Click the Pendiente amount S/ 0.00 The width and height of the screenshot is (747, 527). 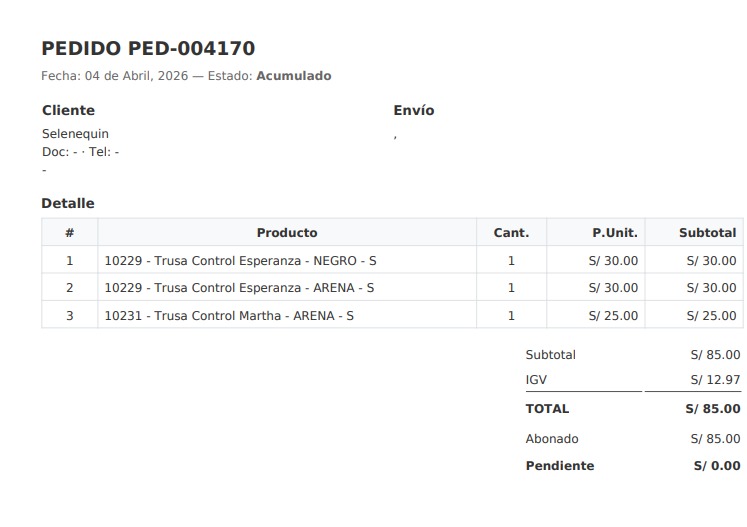[x=717, y=466]
